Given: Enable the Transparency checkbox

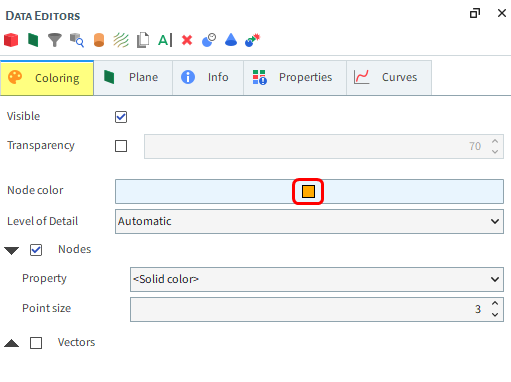Looking at the screenshot, I should tap(121, 146).
